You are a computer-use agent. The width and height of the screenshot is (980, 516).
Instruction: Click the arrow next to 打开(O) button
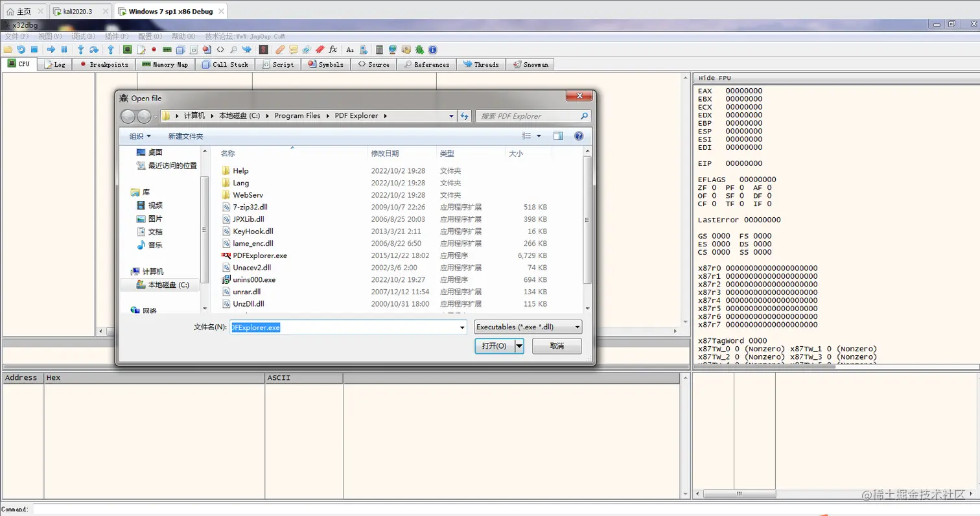519,346
